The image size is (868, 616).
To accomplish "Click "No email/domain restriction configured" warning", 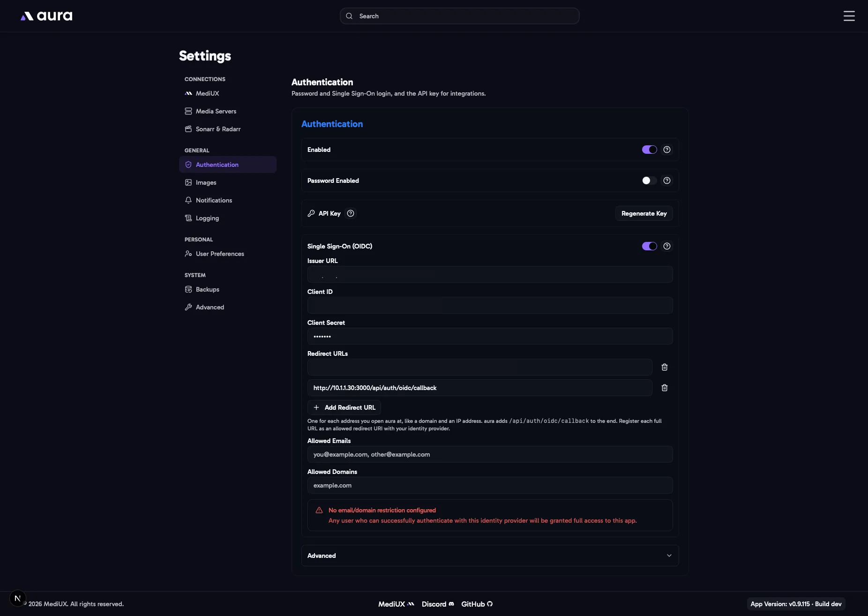I will [x=382, y=510].
